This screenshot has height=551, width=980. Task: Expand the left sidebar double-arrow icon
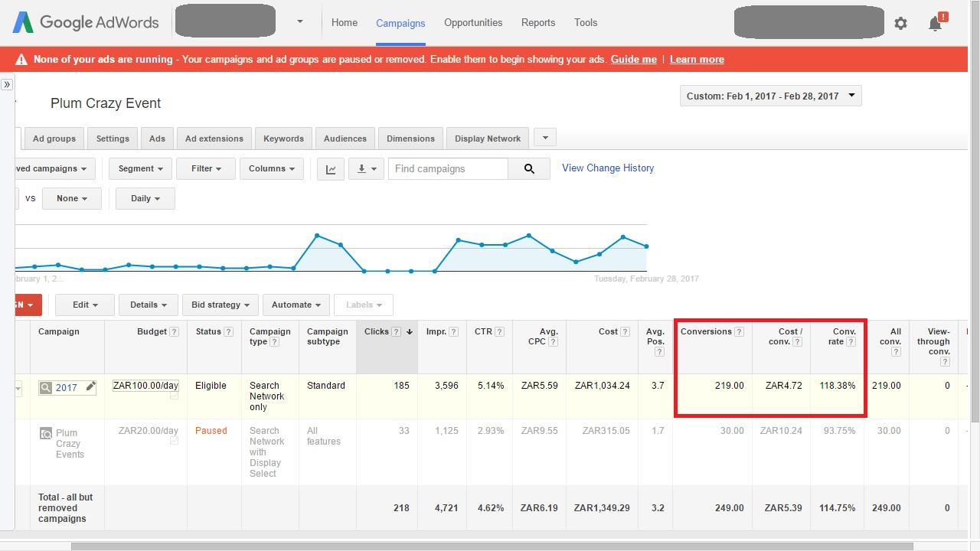[x=7, y=84]
